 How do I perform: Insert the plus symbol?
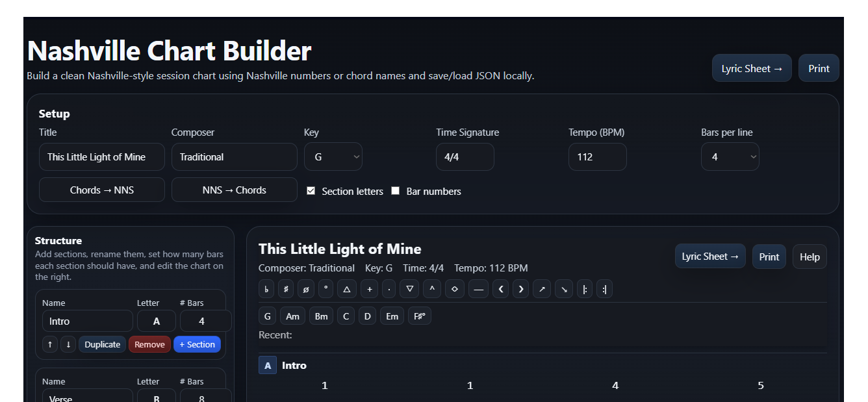[x=369, y=289]
